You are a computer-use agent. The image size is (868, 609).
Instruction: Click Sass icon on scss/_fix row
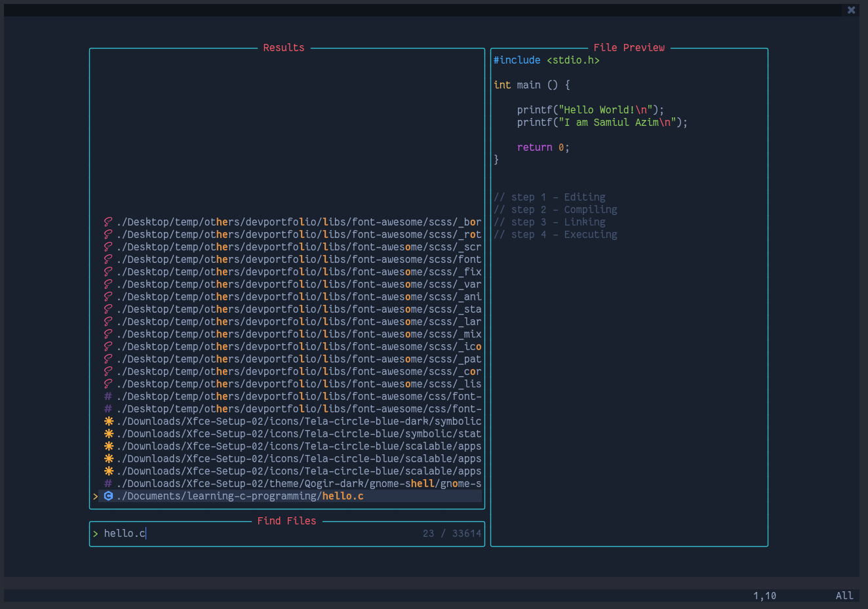tap(108, 272)
